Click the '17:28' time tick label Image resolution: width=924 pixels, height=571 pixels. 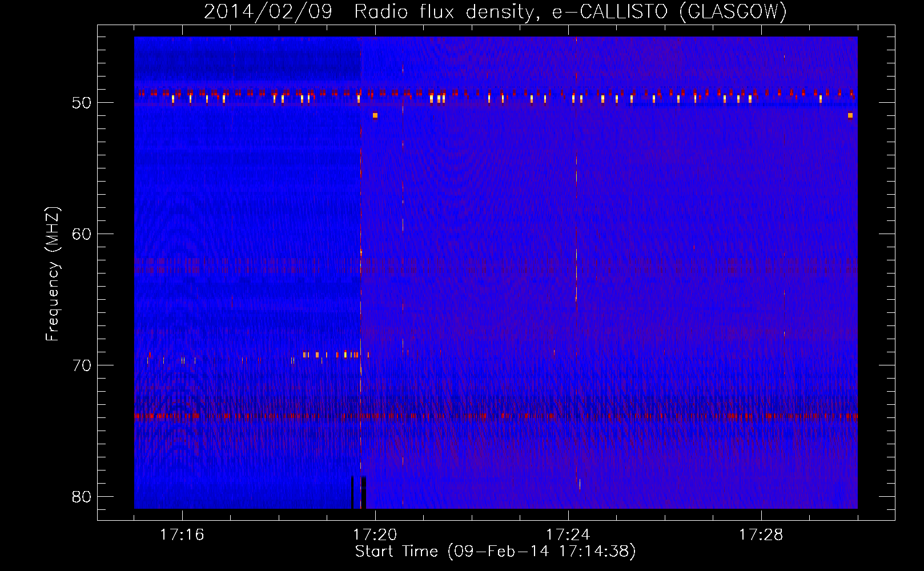click(x=761, y=535)
